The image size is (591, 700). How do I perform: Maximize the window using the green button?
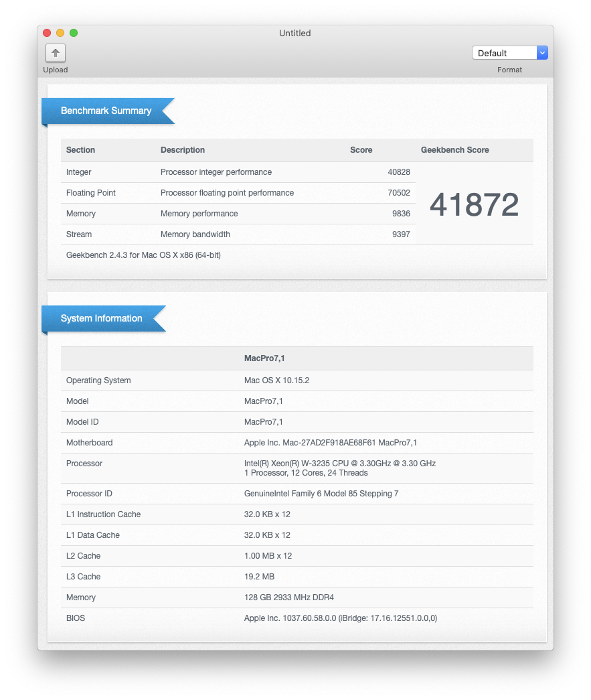pyautogui.click(x=74, y=33)
